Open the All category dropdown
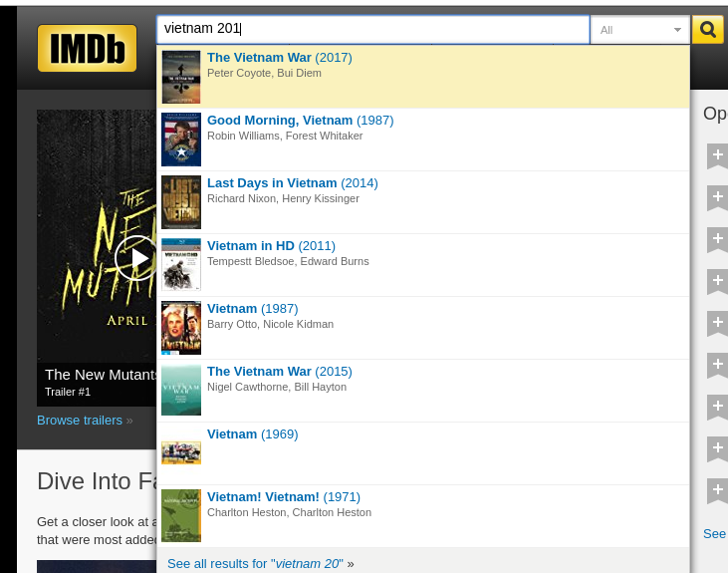Image resolution: width=728 pixels, height=573 pixels. click(x=640, y=30)
